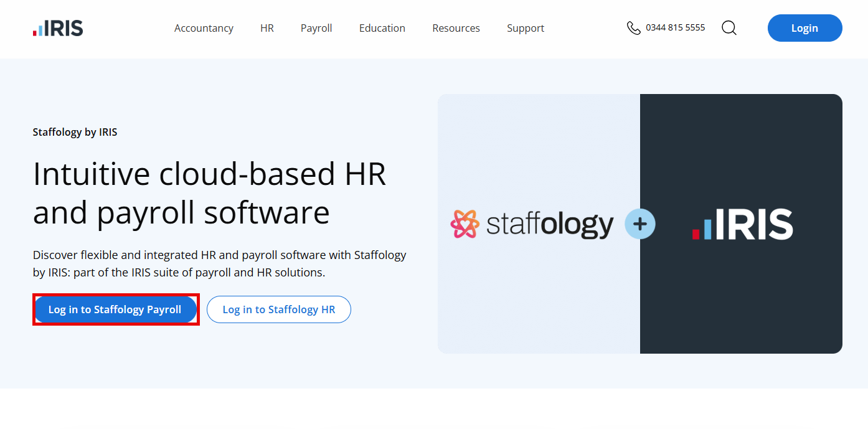Open the Resources menu
The image size is (868, 429).
pyautogui.click(x=456, y=28)
